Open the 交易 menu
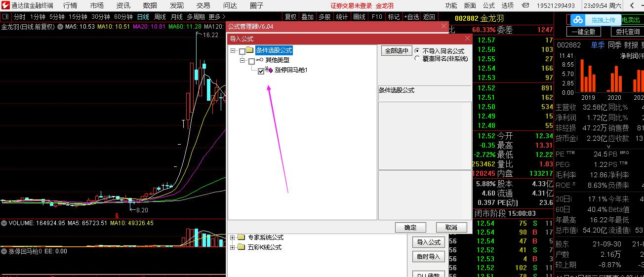This screenshot has height=277, width=644. 203,6
